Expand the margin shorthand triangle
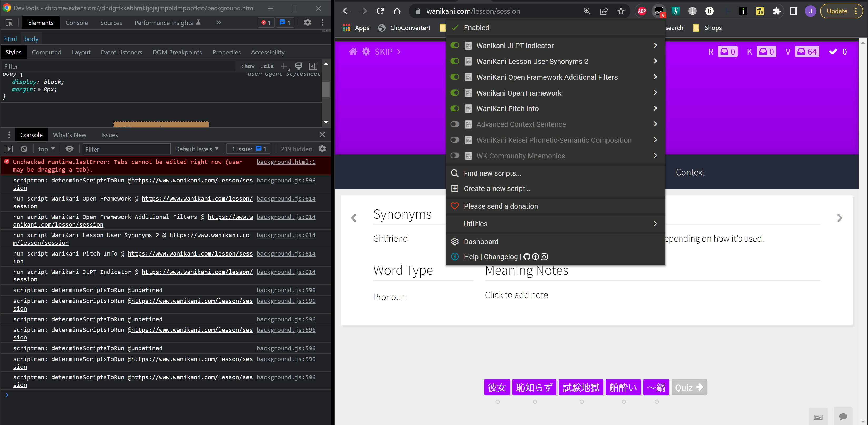Screen dimensions: 868x425 40,89
